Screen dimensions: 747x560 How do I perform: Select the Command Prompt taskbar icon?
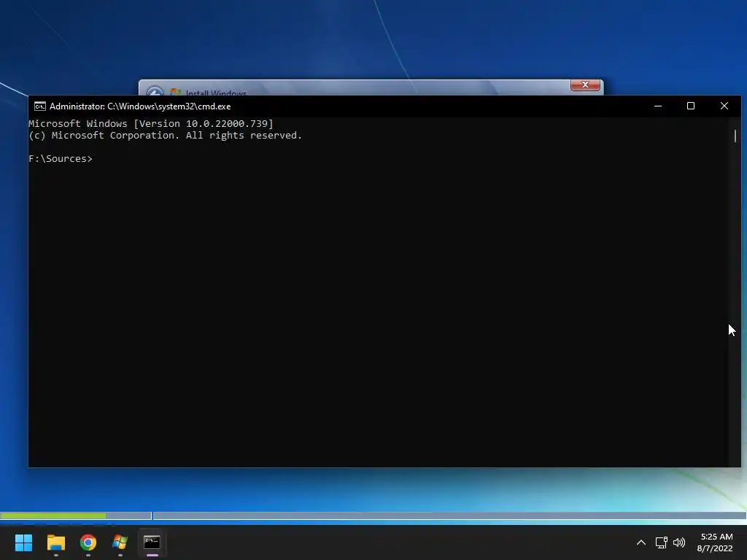(x=152, y=542)
